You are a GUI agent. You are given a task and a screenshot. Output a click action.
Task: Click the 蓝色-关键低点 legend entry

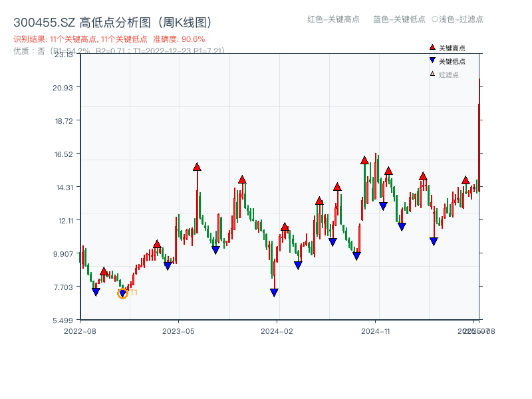399,19
